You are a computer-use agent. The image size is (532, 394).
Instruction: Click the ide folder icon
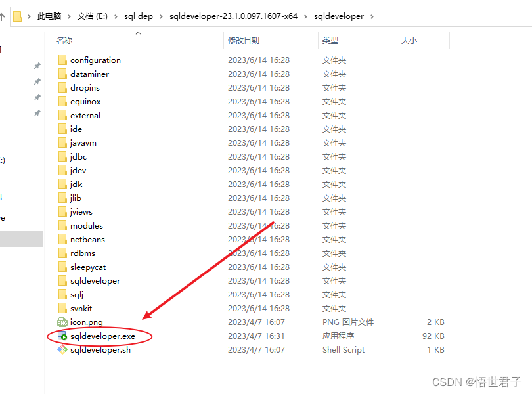(x=62, y=129)
